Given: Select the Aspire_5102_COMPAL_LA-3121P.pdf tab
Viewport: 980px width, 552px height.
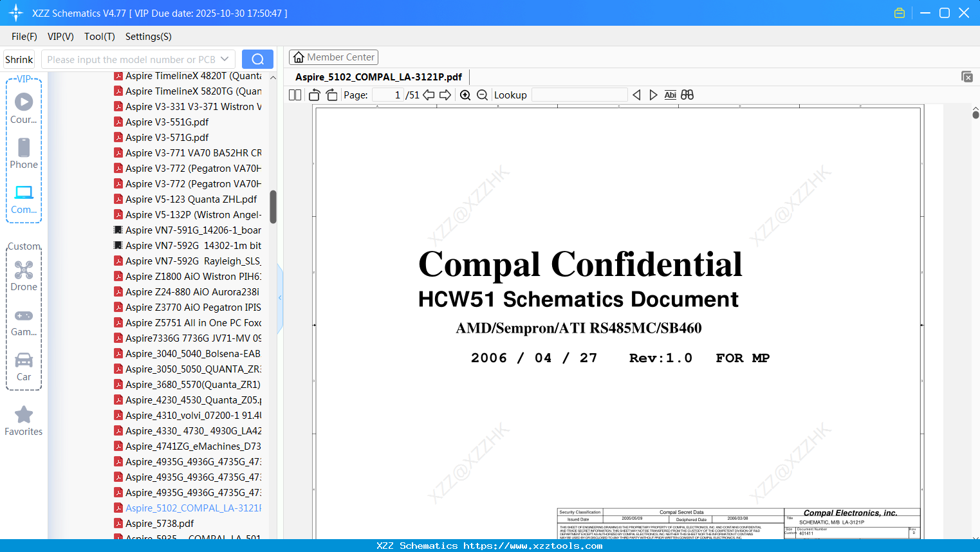Looking at the screenshot, I should (x=378, y=77).
